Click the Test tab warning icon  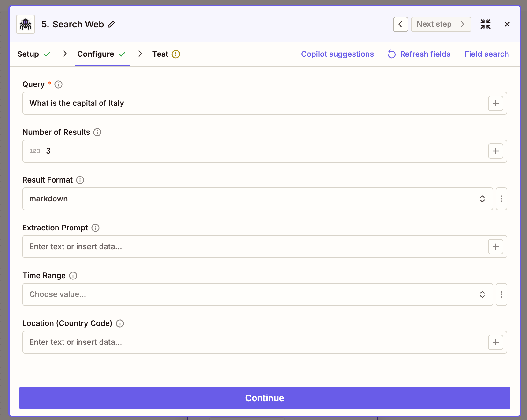tap(176, 54)
